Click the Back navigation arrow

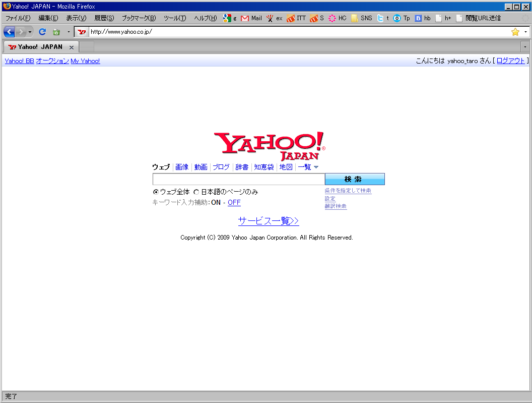[x=9, y=32]
